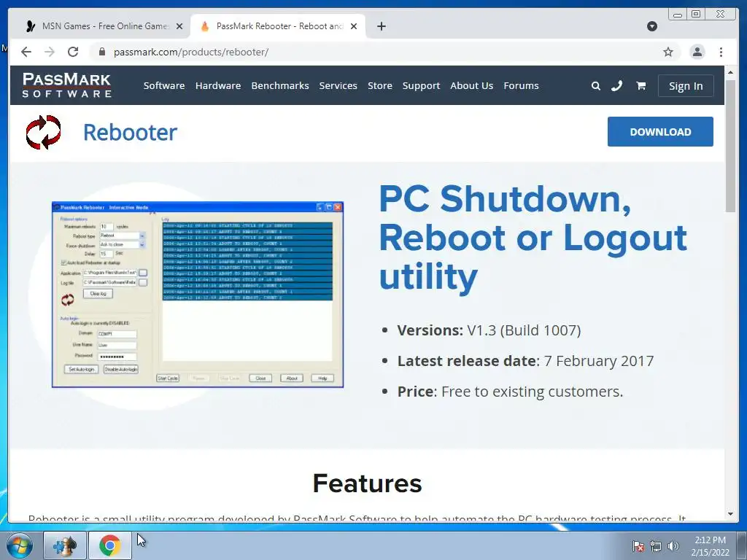Close the MSN Games tab
This screenshot has width=747, height=560.
tap(179, 26)
